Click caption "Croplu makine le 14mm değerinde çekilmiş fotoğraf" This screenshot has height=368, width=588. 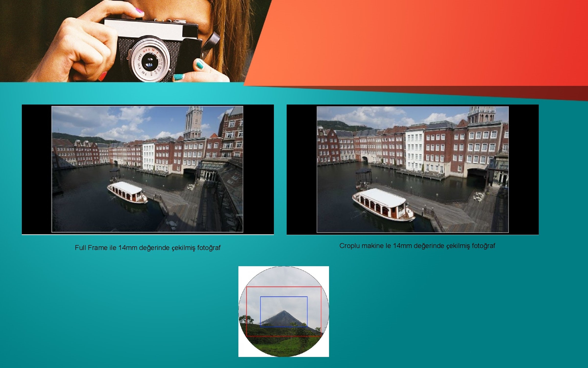(417, 246)
